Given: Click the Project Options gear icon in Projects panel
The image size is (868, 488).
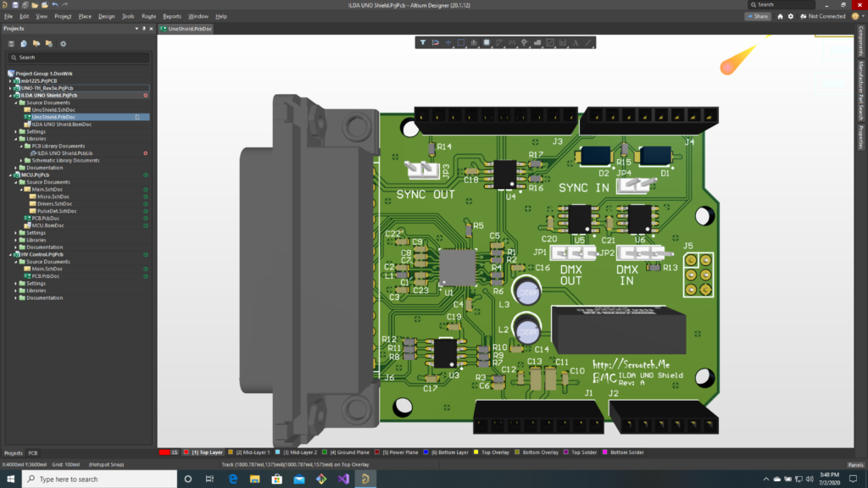Looking at the screenshot, I should pos(63,43).
